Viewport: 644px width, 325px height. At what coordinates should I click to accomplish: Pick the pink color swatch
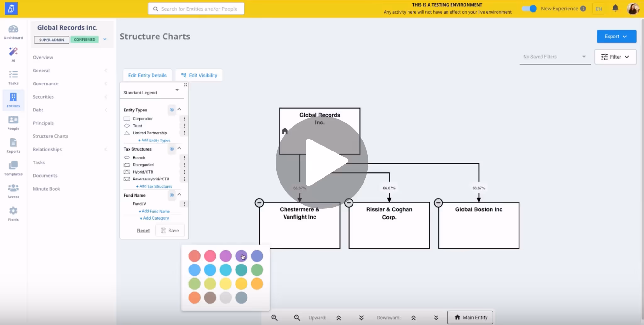pyautogui.click(x=210, y=256)
